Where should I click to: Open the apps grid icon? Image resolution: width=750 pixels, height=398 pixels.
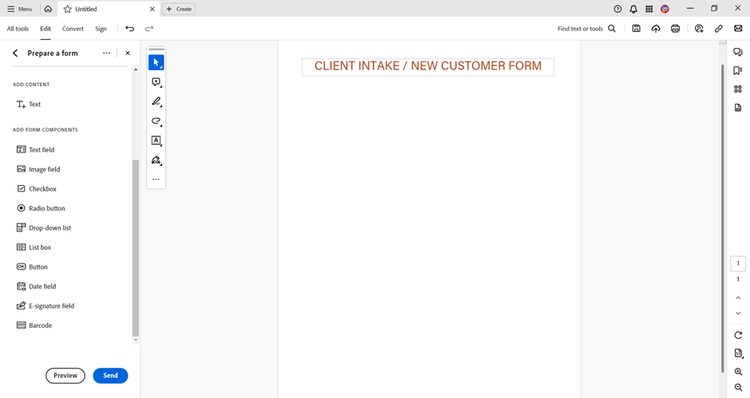[649, 9]
